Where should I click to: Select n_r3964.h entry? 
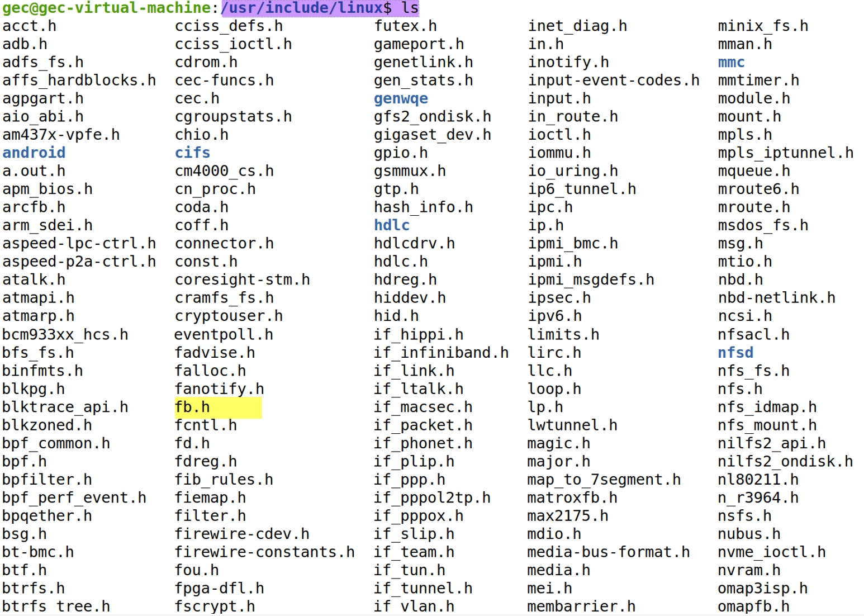click(x=758, y=498)
